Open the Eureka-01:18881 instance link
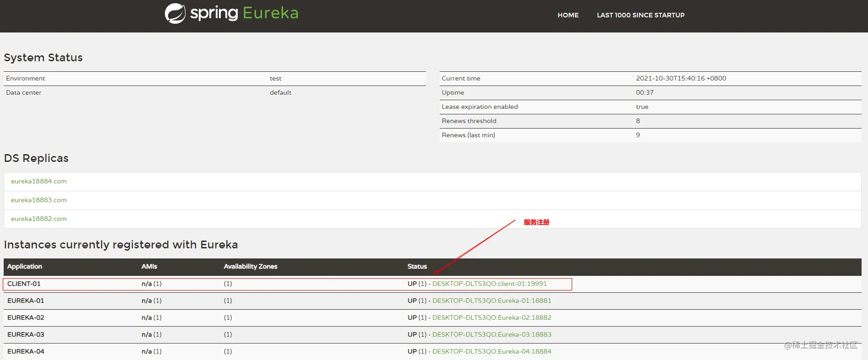The width and height of the screenshot is (868, 360). [x=492, y=301]
